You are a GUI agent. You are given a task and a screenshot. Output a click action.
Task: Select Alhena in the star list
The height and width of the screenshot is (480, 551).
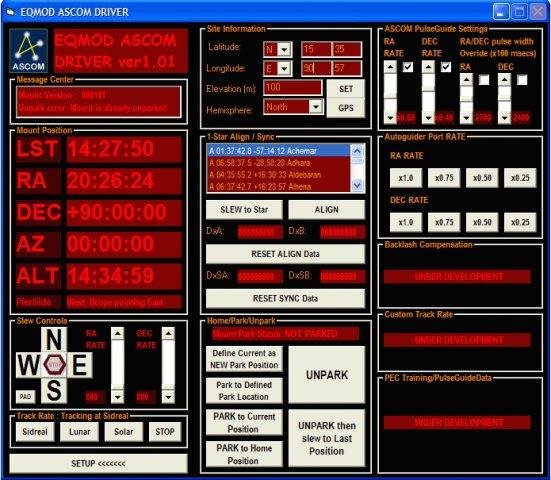(279, 187)
